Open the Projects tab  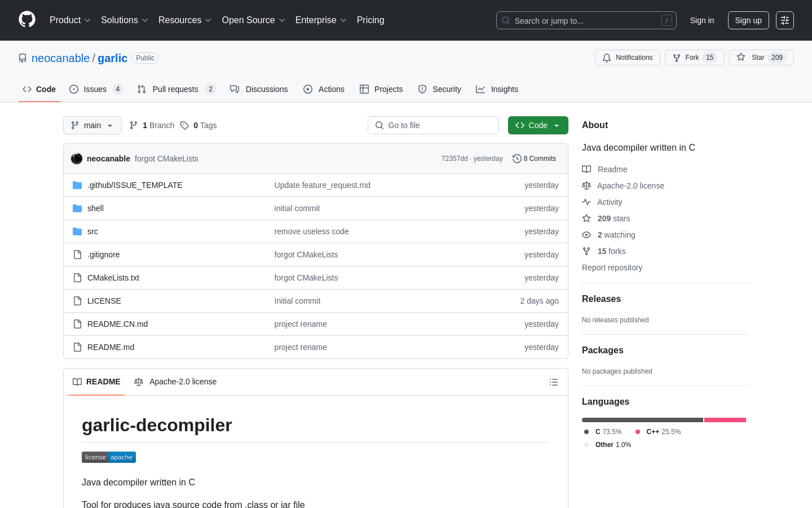(381, 89)
